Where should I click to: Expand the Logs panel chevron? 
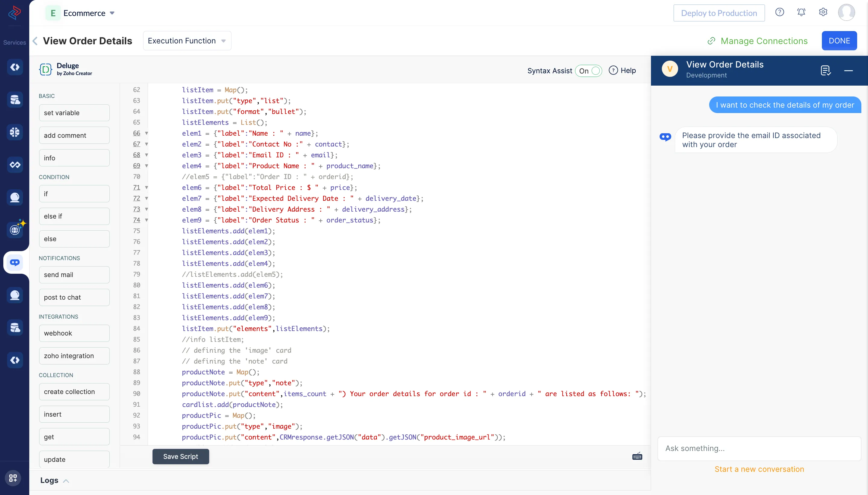66,481
